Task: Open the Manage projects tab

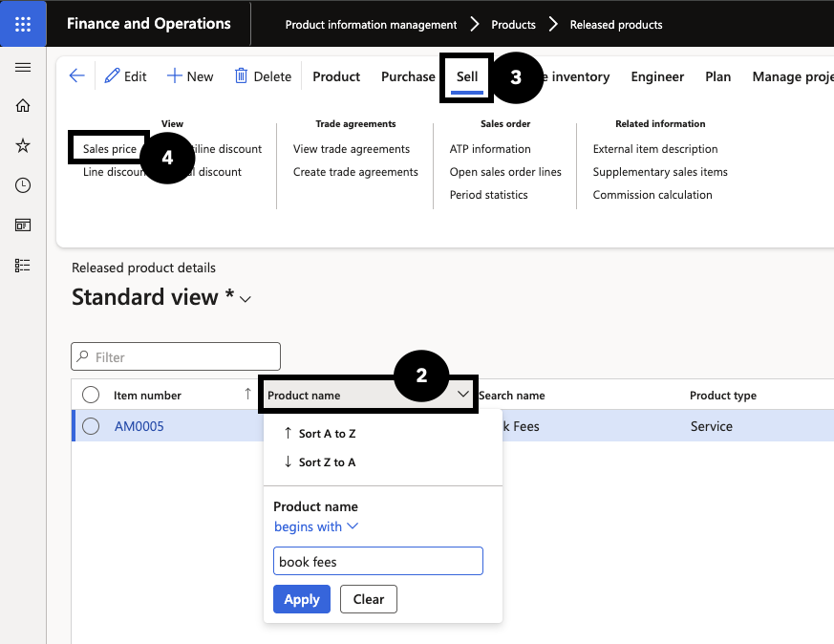Action: [x=793, y=76]
